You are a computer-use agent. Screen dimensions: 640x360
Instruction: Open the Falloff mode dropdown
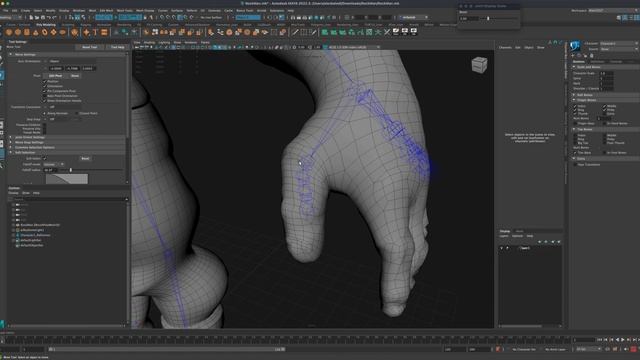tap(53, 164)
